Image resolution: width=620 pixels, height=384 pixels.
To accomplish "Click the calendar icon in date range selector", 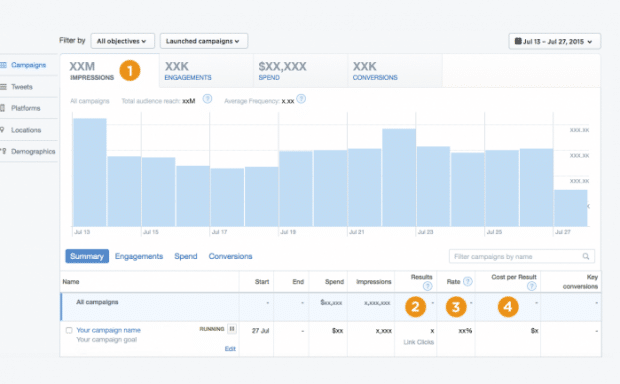I will [518, 41].
